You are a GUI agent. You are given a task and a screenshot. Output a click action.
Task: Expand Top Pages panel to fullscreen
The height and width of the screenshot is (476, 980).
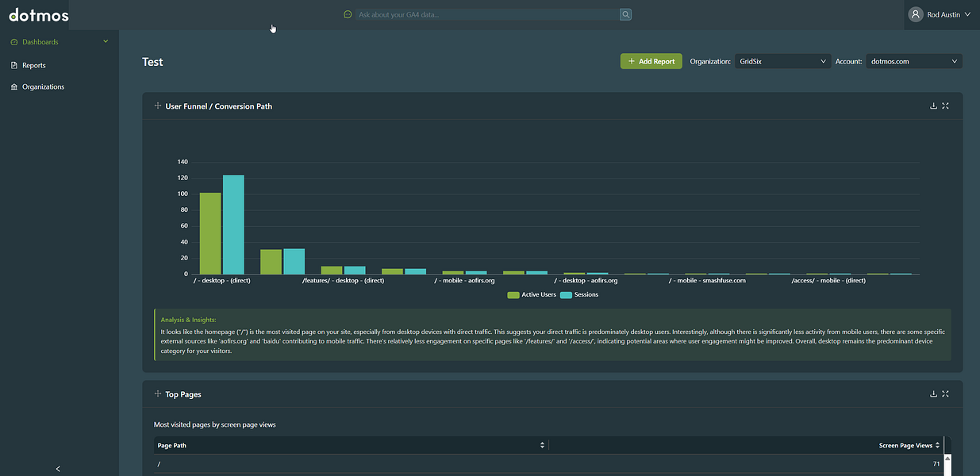click(x=945, y=393)
